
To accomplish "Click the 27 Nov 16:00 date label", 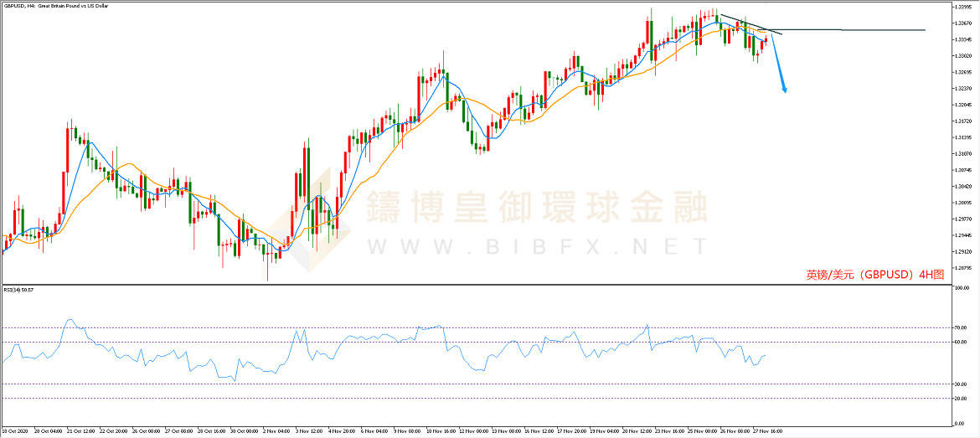I will point(768,431).
